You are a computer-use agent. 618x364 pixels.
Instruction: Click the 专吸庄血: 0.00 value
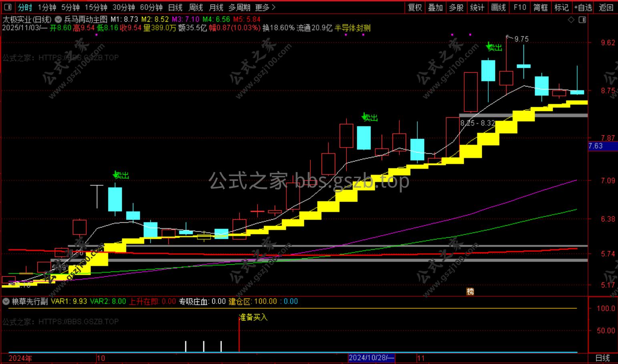pyautogui.click(x=202, y=301)
